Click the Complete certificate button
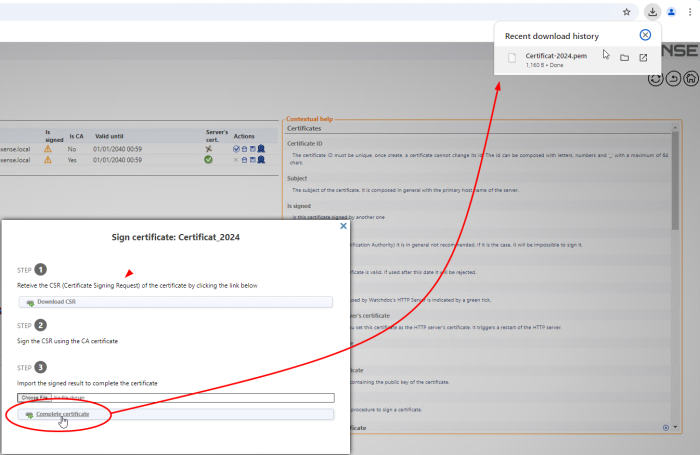Viewport: 700px width, 455px height. click(x=63, y=413)
